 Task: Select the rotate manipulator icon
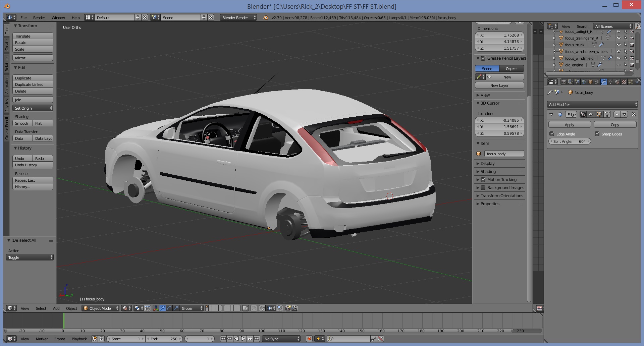point(169,308)
